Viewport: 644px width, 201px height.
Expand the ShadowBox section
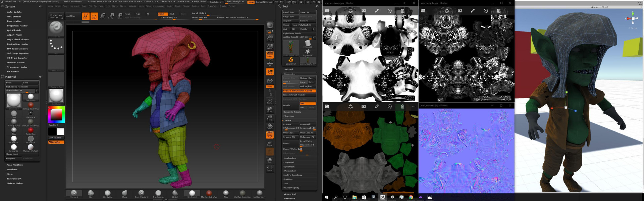click(289, 158)
